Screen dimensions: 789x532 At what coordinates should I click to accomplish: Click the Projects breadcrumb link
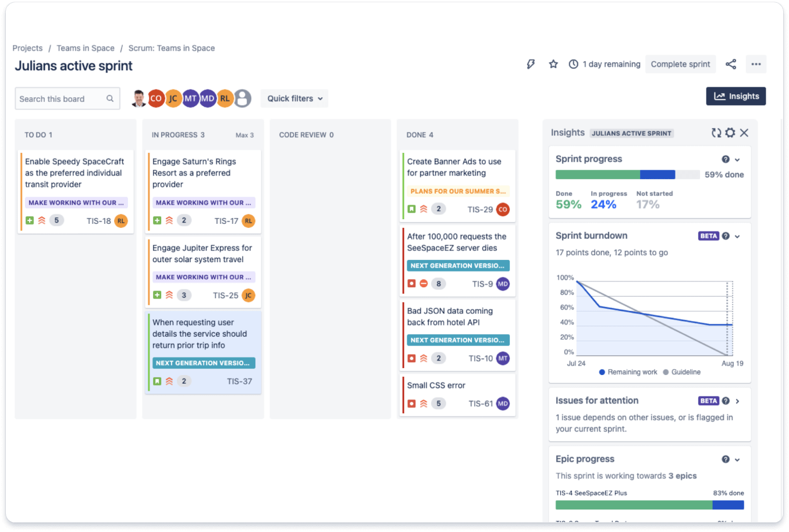[x=27, y=48]
